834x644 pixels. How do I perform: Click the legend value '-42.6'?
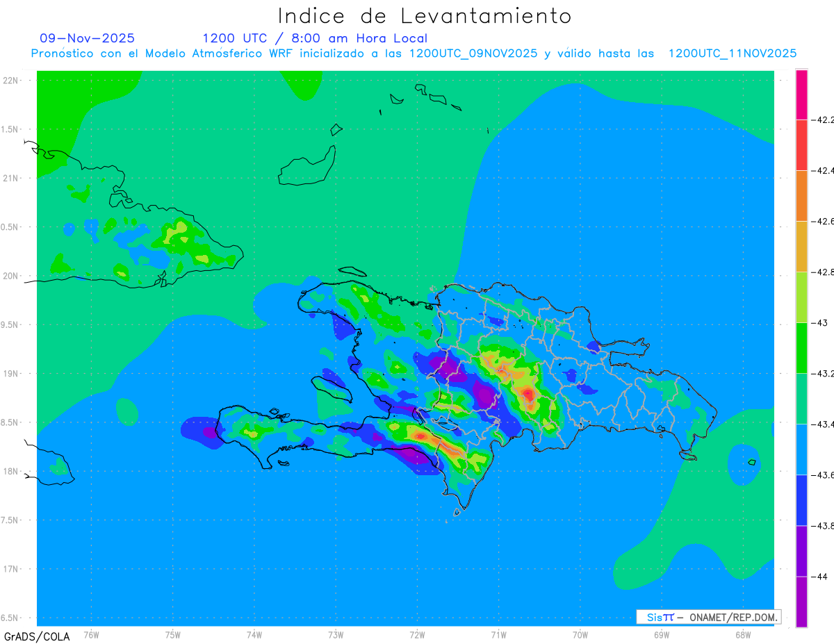click(x=824, y=221)
